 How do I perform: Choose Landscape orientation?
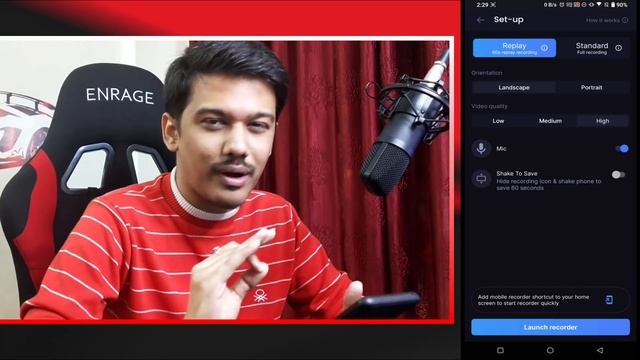coord(514,87)
